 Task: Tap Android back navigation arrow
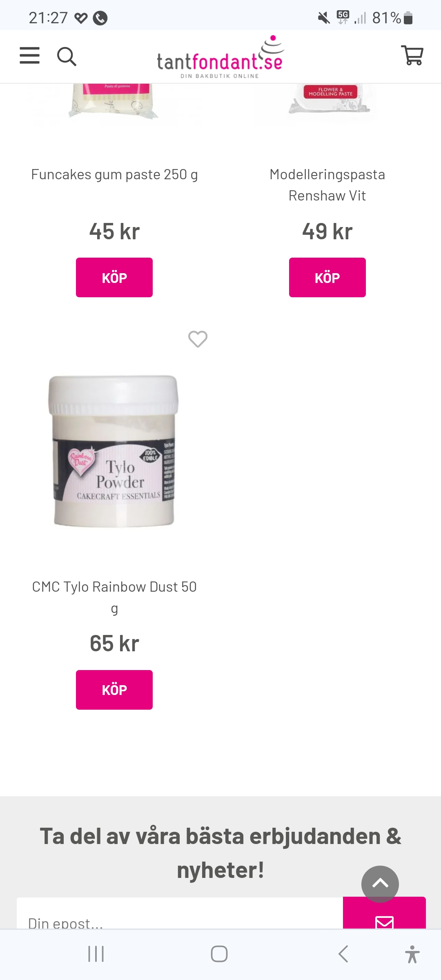343,954
